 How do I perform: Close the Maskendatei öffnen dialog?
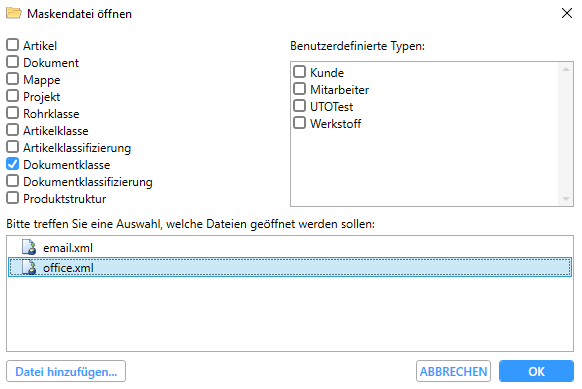567,13
